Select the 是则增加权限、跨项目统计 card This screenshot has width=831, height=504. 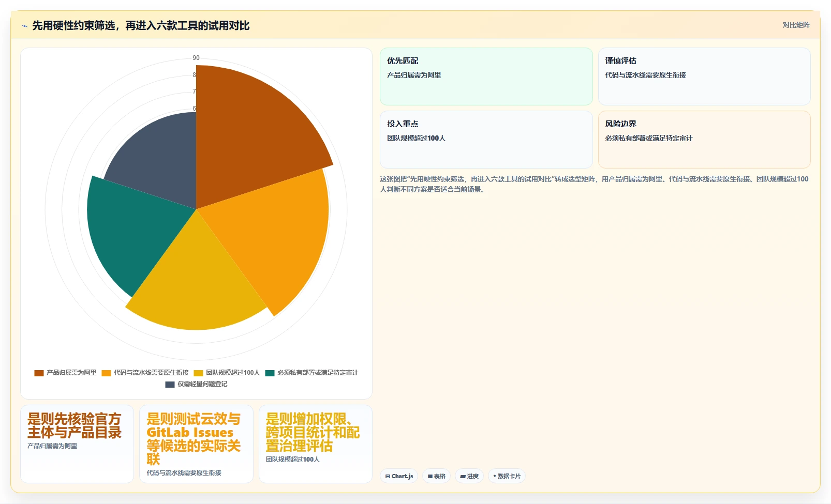[x=316, y=444]
